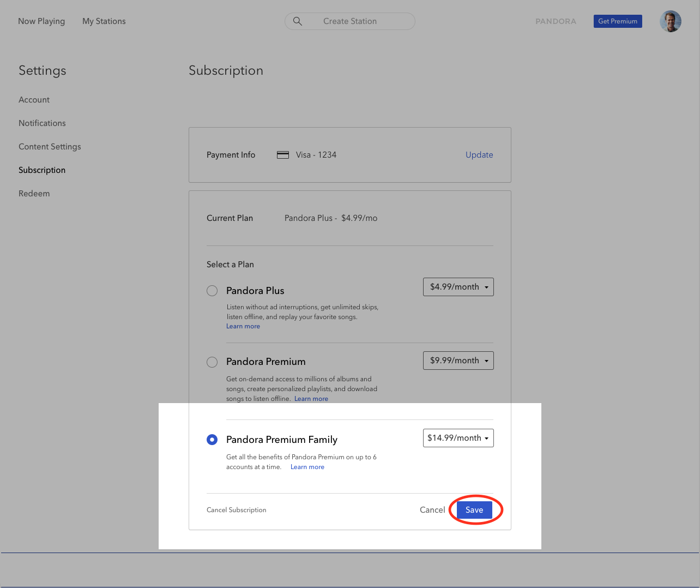This screenshot has height=588, width=700.
Task: Open the $14.99/month billing dropdown
Action: [458, 438]
